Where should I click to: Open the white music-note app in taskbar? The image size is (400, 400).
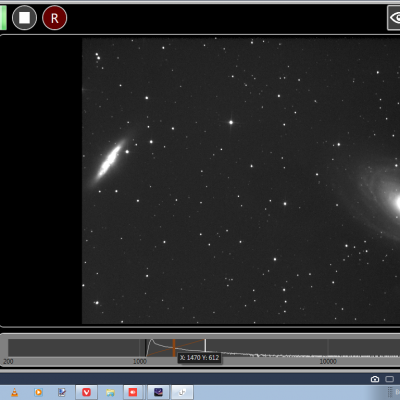(x=182, y=392)
